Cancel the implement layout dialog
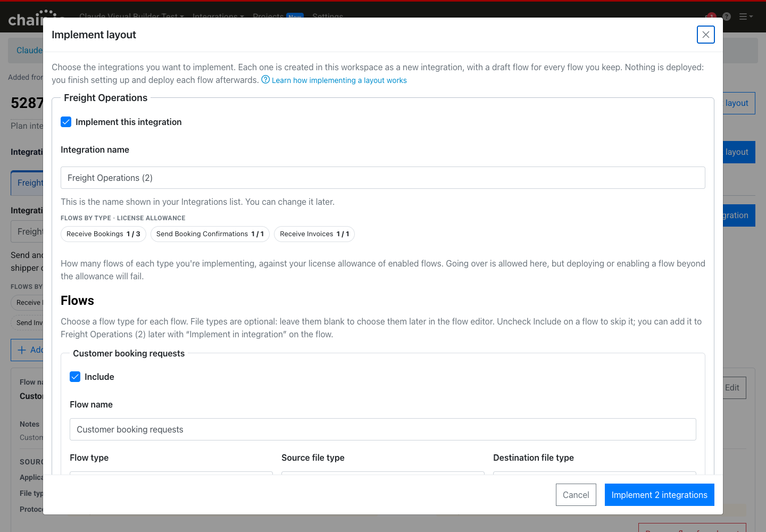Screen dimensions: 766x532 coord(576,495)
